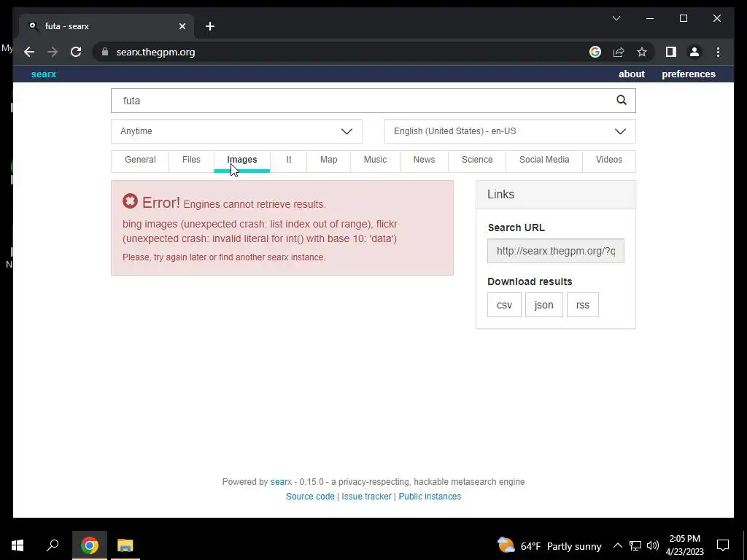Screen dimensions: 747x560
Task: Open Windows taskbar search
Action: [53, 545]
